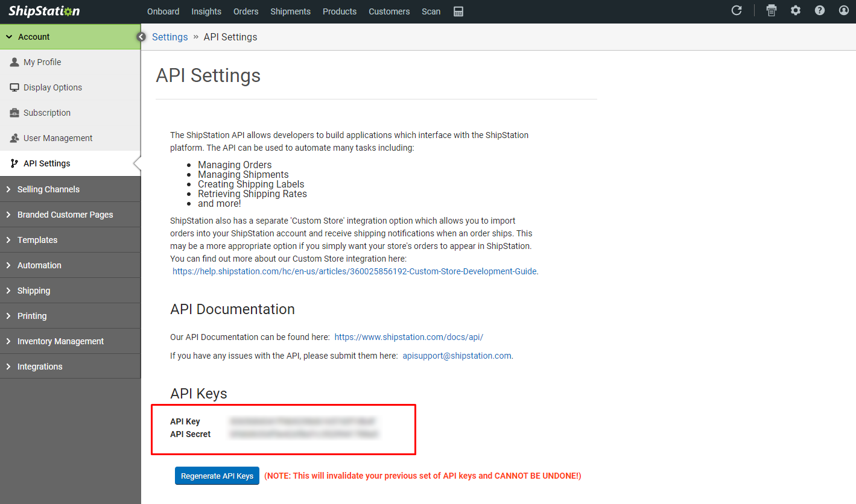Open the settings gear icon
Screen dimensions: 856x504
(796, 11)
